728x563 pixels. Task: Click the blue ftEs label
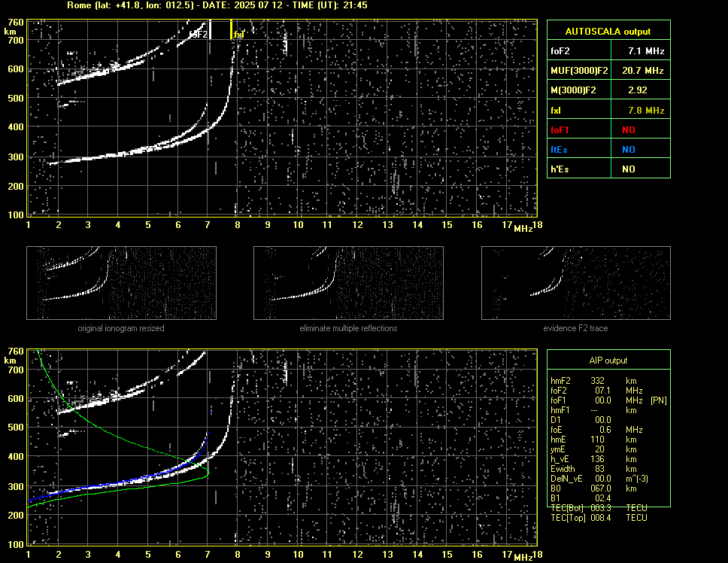tap(559, 150)
